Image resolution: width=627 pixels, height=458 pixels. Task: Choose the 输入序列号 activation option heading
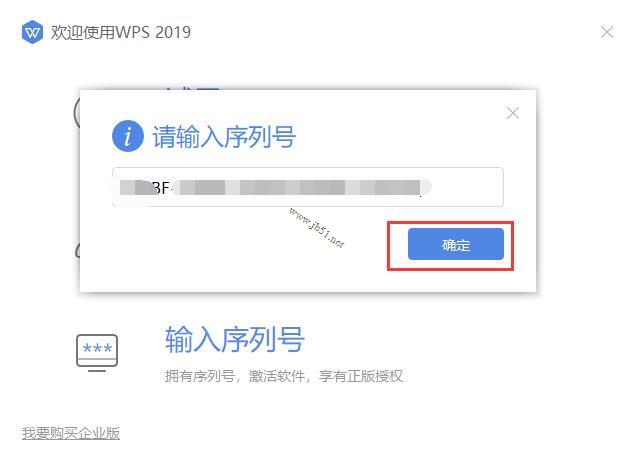coord(235,339)
